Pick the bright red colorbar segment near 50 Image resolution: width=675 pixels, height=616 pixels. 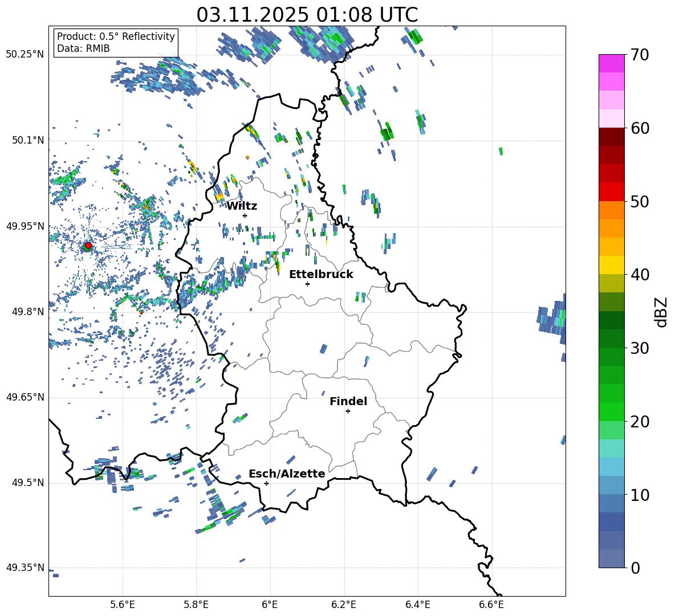611,191
